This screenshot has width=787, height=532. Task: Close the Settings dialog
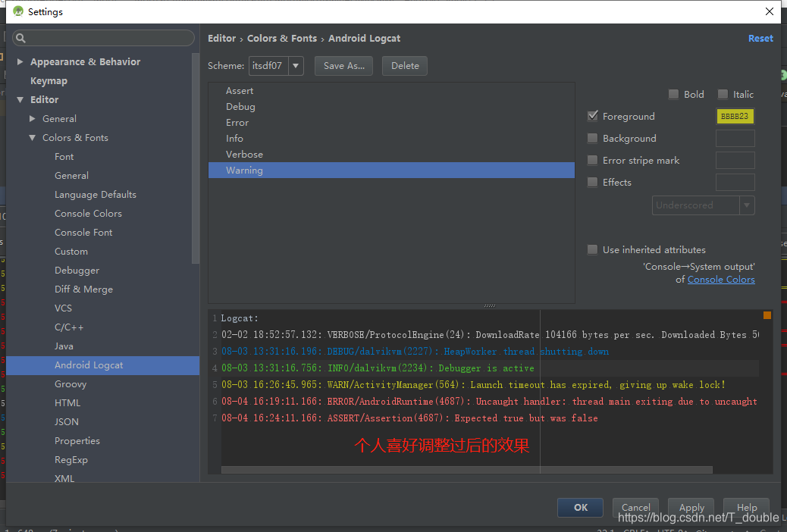tap(769, 11)
